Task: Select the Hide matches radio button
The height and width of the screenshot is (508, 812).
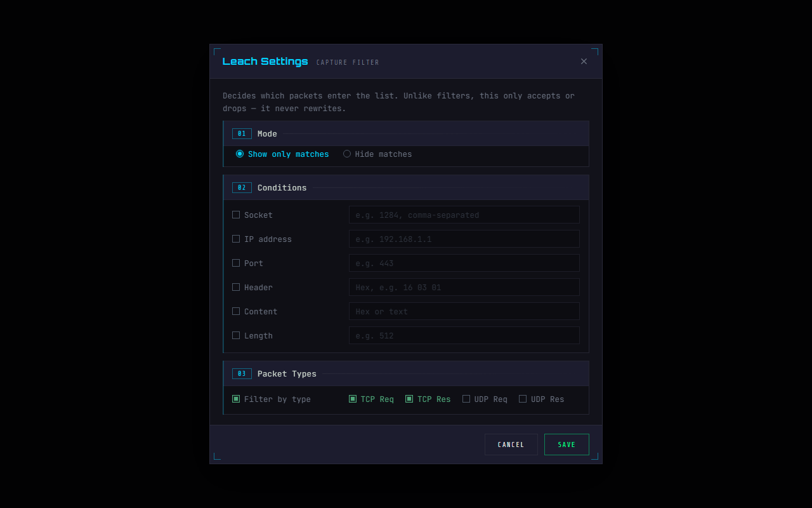Action: [x=347, y=154]
